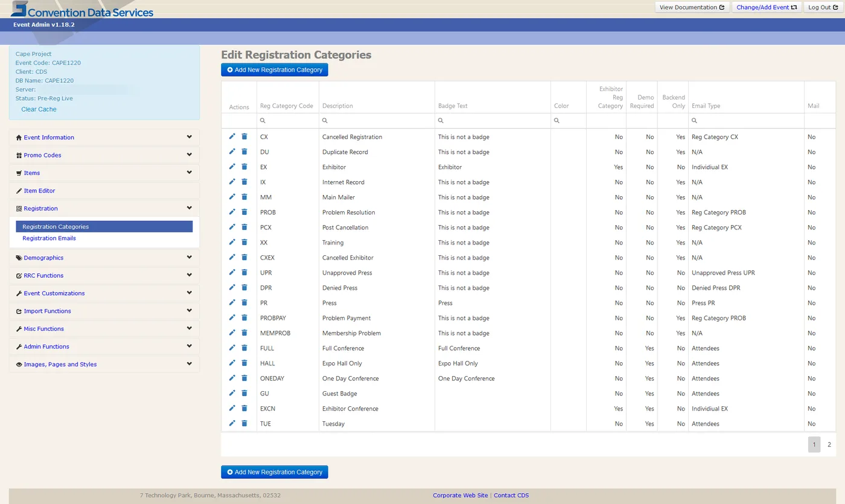Screen dimensions: 845x504
Task: Focus the Email Type filter field
Action: 746,121
